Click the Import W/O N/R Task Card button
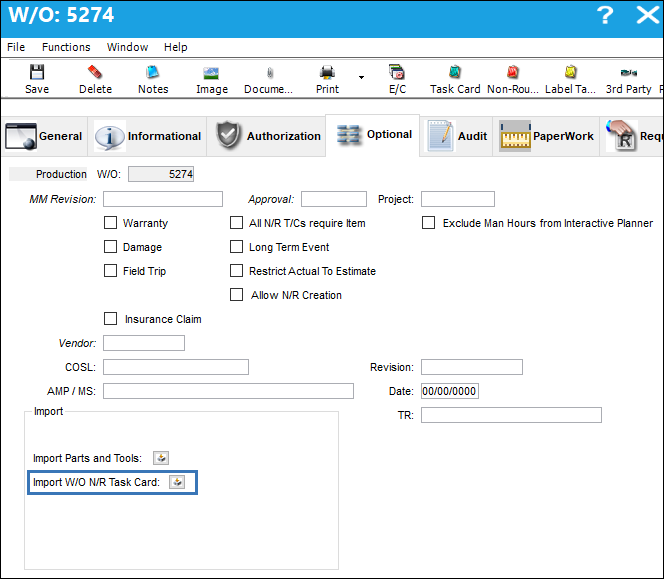The width and height of the screenshot is (664, 579). tap(177, 482)
